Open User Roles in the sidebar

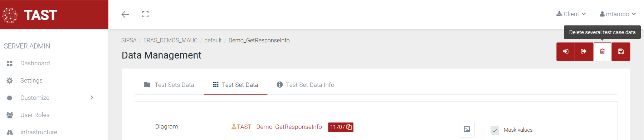click(x=35, y=115)
